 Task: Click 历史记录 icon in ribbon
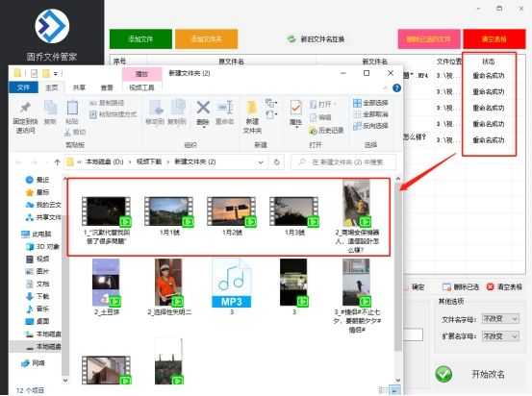tap(326, 130)
